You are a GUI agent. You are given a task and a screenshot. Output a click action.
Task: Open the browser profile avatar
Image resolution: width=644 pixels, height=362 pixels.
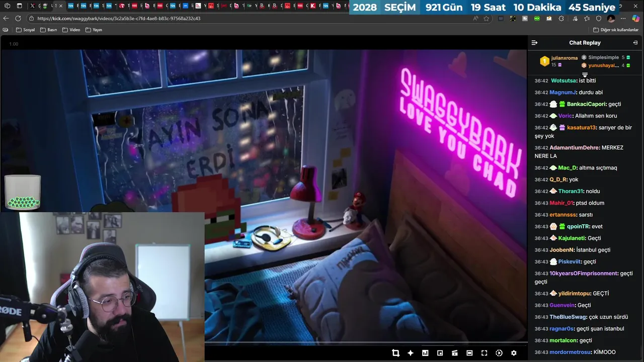[611, 18]
